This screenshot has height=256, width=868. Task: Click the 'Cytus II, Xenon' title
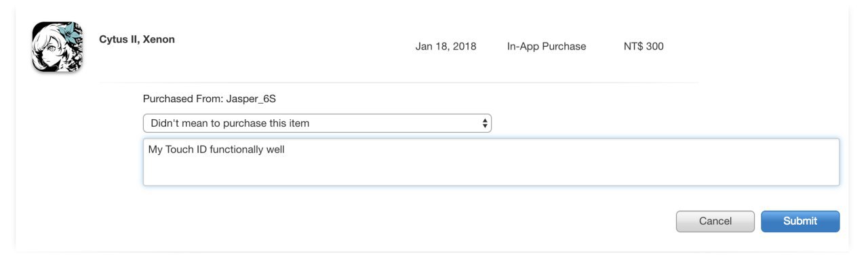(137, 39)
